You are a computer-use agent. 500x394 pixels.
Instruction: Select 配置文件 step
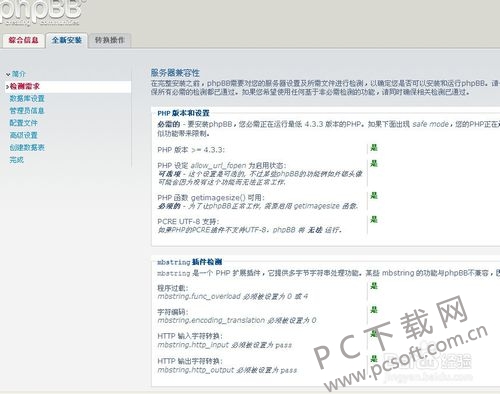23,123
